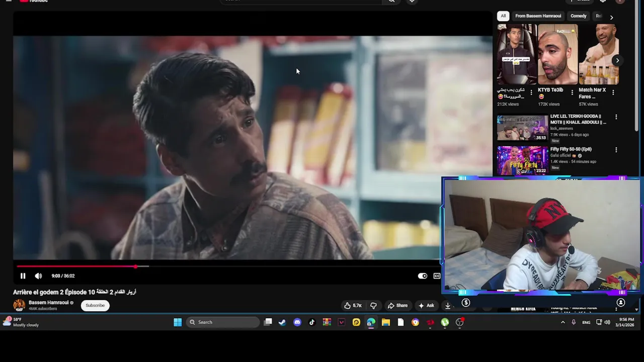Toggle the autoplay switch in the player
The image size is (644, 362).
423,276
